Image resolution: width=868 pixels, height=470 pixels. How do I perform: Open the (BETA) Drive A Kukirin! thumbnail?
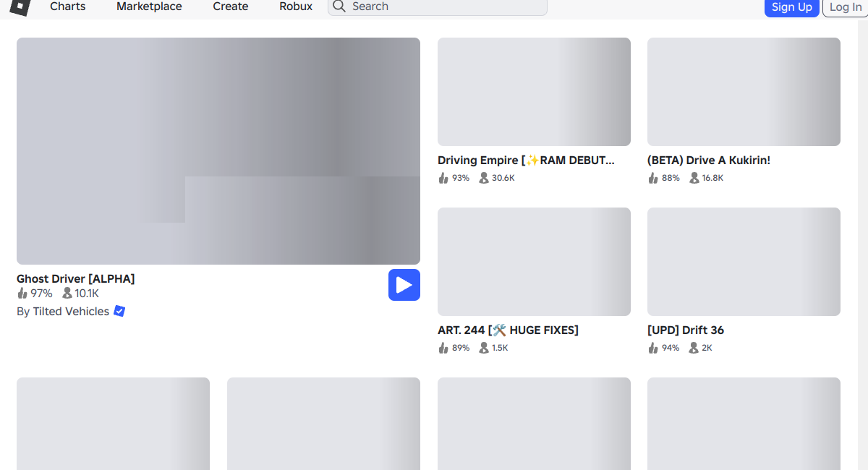[744, 92]
